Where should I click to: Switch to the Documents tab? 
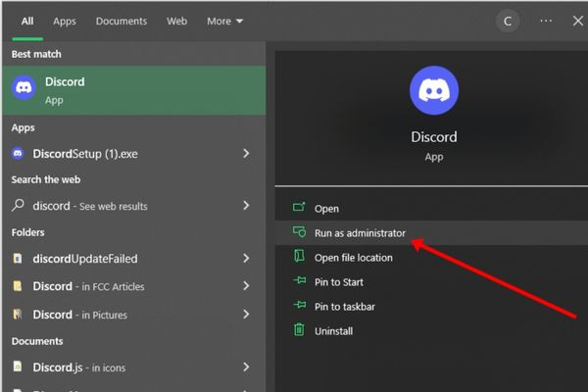click(122, 21)
